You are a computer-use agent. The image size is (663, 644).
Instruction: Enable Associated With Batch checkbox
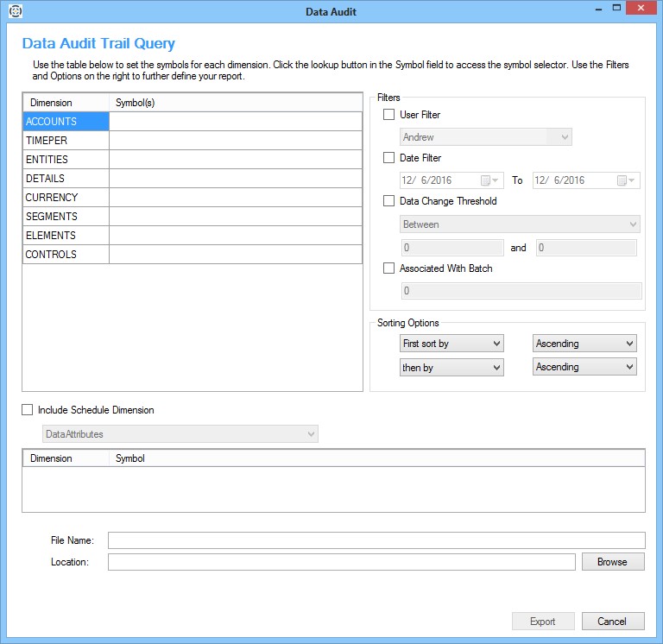coord(388,268)
